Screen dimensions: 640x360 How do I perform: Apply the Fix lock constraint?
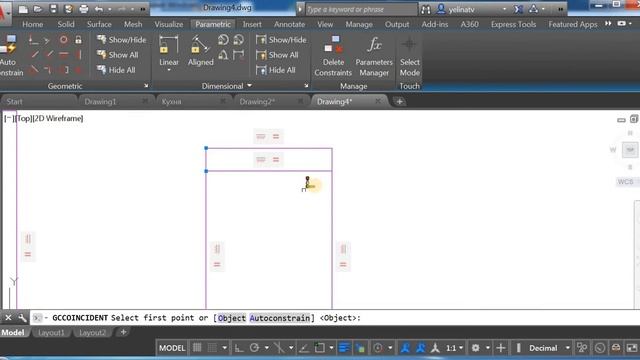[x=78, y=40]
